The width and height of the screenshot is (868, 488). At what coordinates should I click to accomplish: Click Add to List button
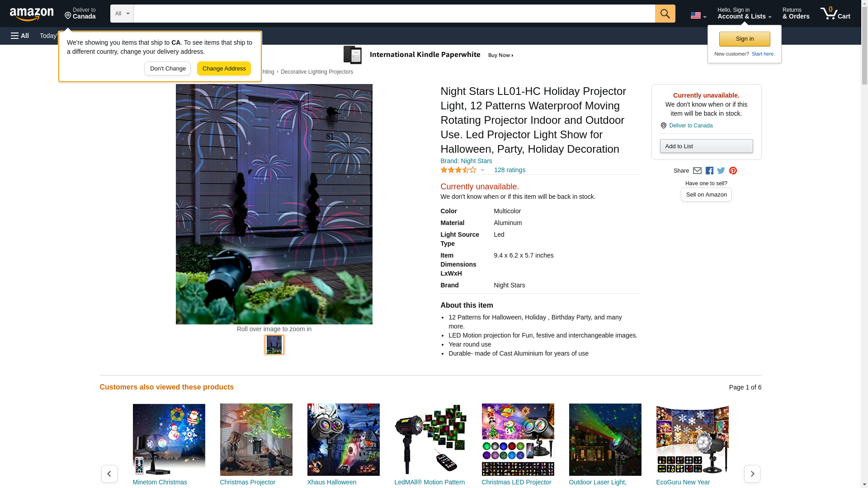point(706,146)
